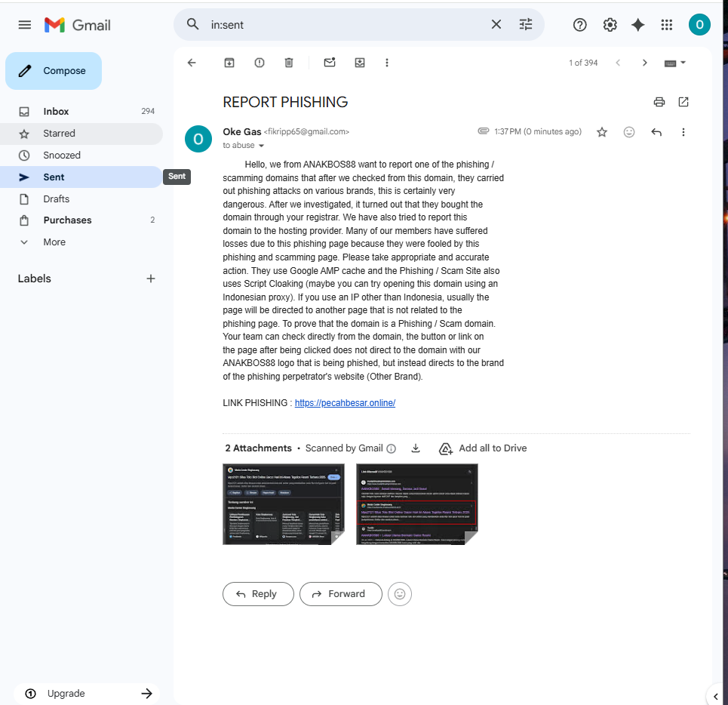Click sender name Oke Gas
The width and height of the screenshot is (728, 705).
pos(242,132)
